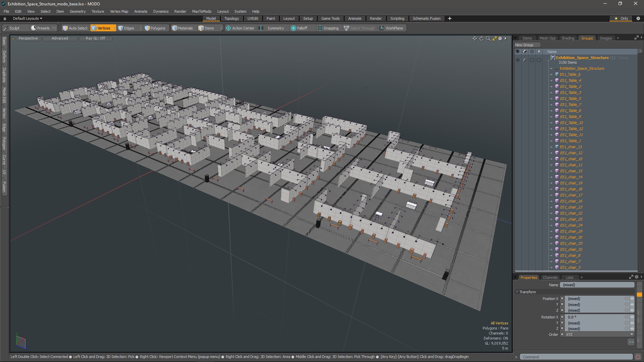
Task: Click the viewport zoom magnifier icon
Action: click(x=488, y=39)
